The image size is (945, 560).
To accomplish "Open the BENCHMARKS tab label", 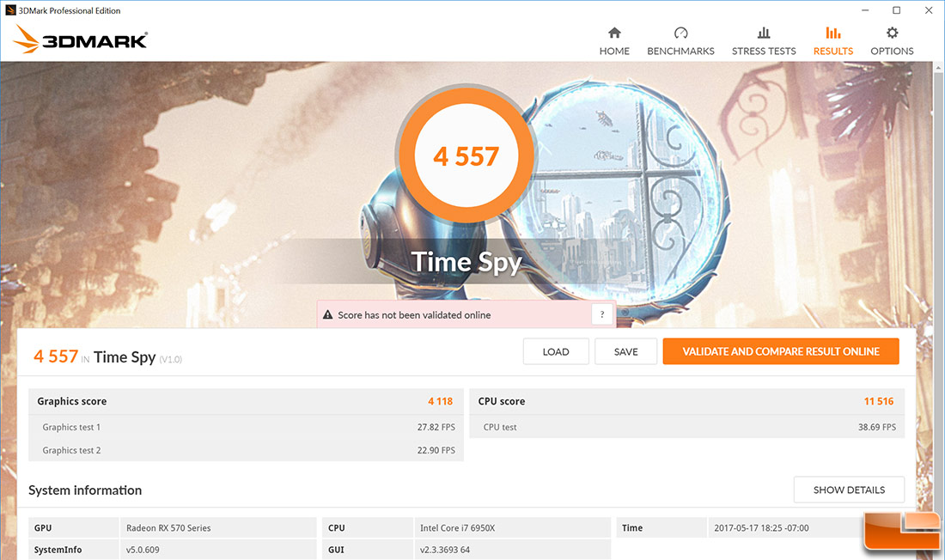I will click(680, 52).
